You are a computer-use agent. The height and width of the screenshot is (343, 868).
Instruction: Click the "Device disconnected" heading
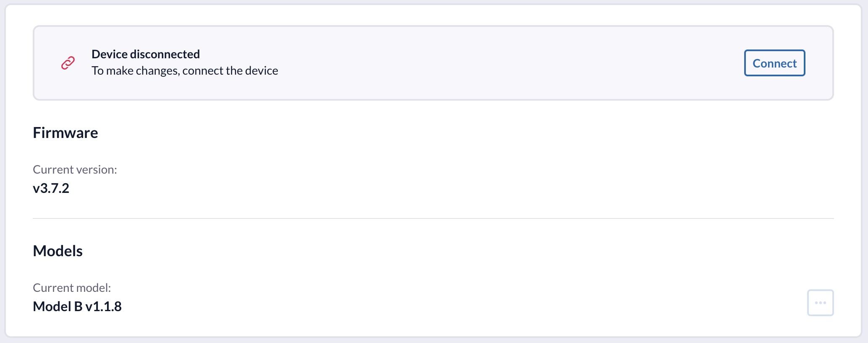click(x=145, y=54)
